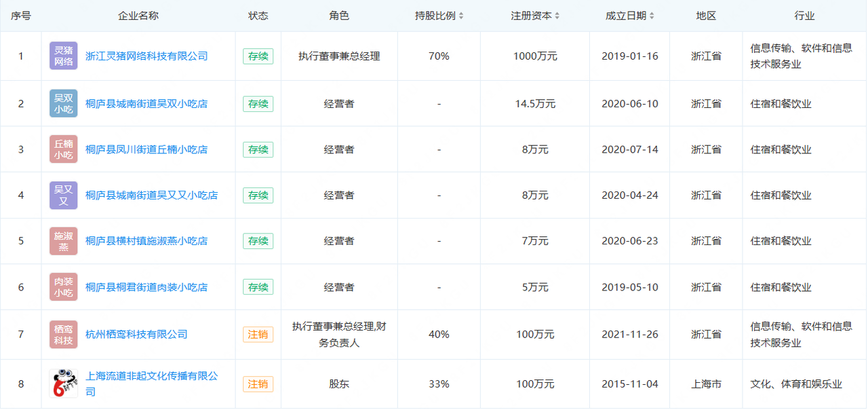
Task: Click the 丘楠小吃 logo icon
Action: click(63, 149)
